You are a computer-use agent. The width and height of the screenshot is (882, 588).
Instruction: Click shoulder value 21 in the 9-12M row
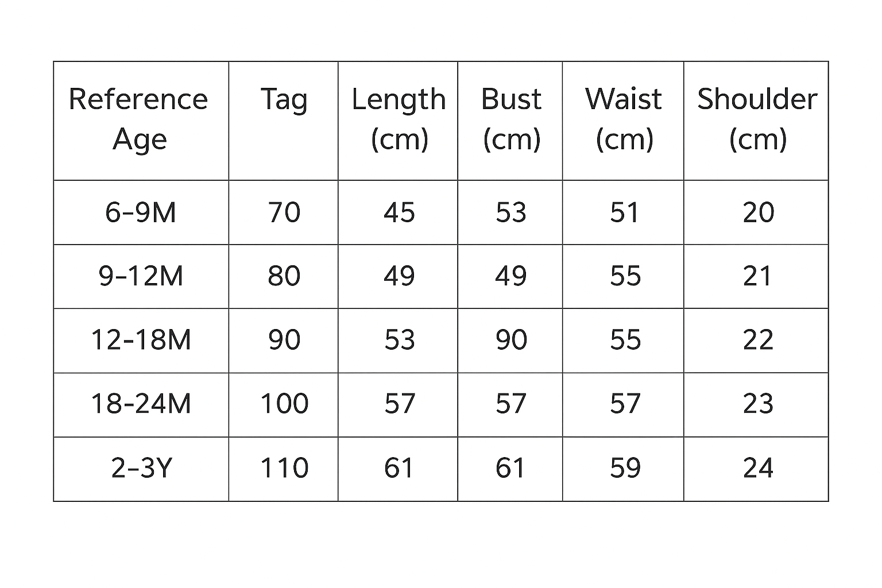757,276
